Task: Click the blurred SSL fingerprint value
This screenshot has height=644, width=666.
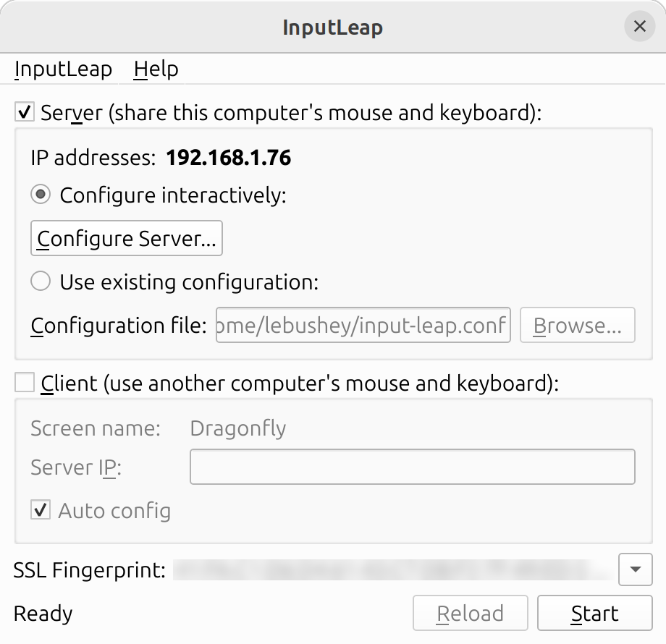Action: (393, 569)
